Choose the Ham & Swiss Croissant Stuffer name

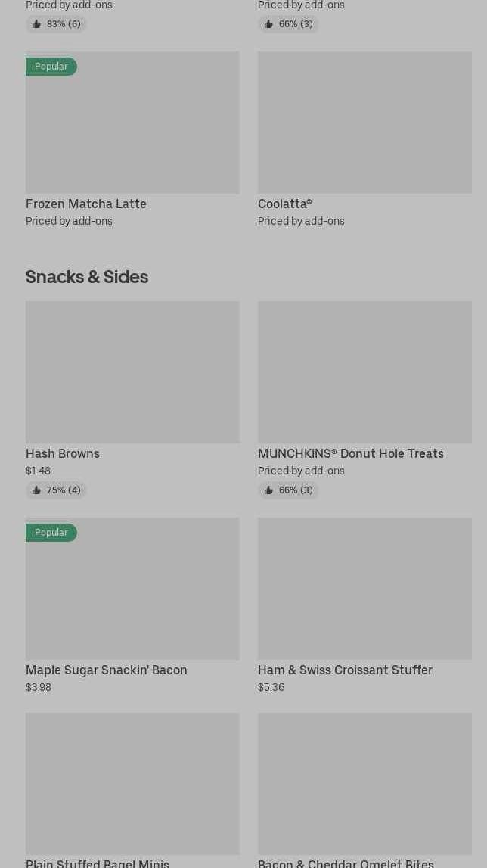[345, 670]
